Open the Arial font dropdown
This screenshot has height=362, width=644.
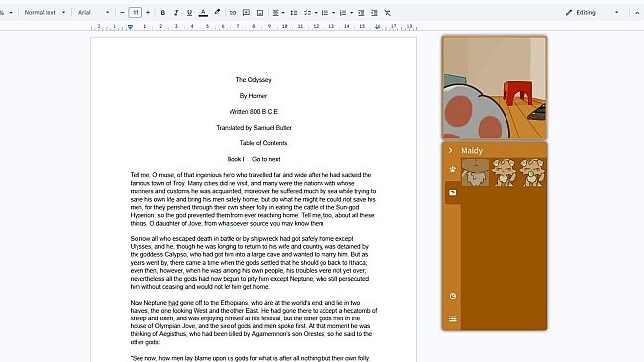94,13
